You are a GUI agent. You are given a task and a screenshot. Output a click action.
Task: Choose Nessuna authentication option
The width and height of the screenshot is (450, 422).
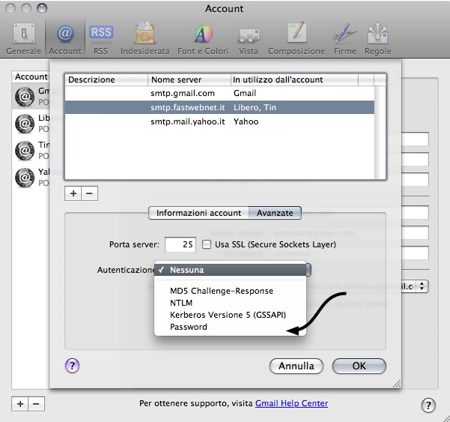tap(230, 270)
